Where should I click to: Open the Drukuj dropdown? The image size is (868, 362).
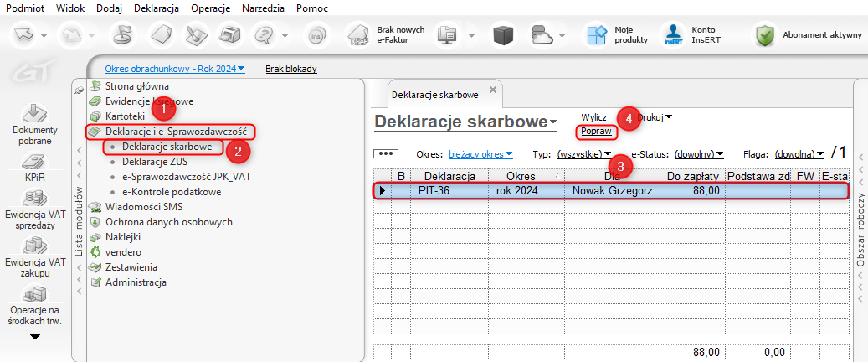point(655,117)
